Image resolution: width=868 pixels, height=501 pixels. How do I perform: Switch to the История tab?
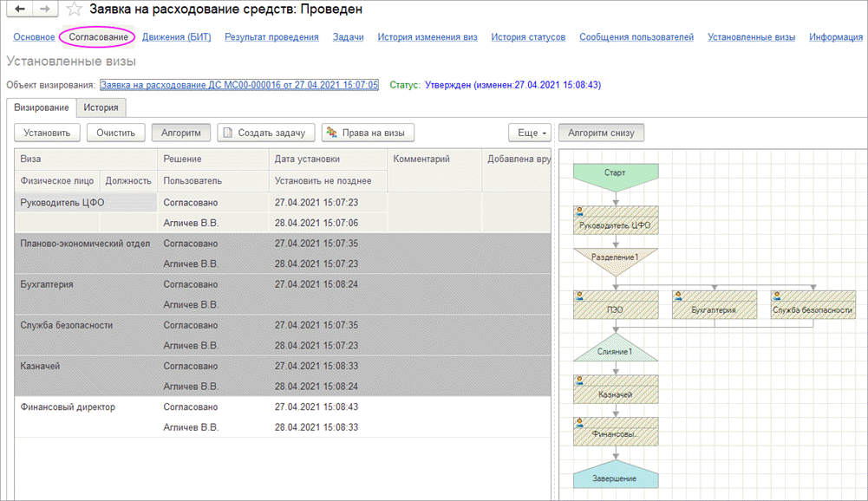(101, 107)
